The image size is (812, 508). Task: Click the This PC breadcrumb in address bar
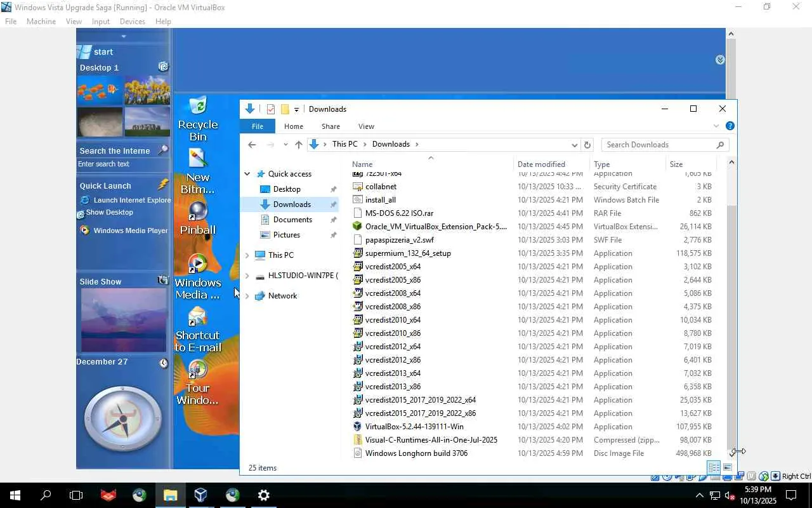[344, 144]
